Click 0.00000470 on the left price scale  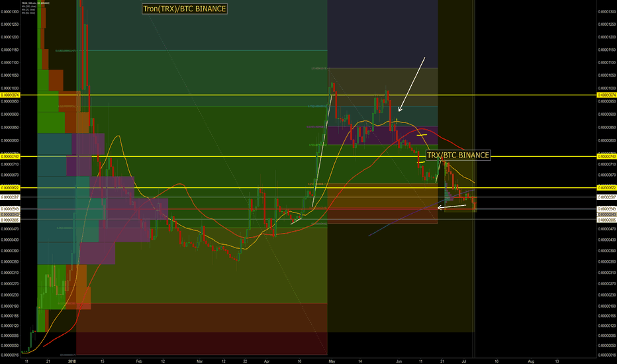click(10, 228)
